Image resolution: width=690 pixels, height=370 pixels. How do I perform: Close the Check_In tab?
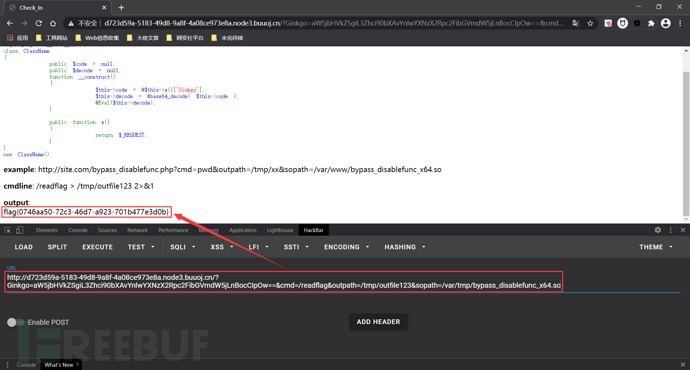coord(104,7)
